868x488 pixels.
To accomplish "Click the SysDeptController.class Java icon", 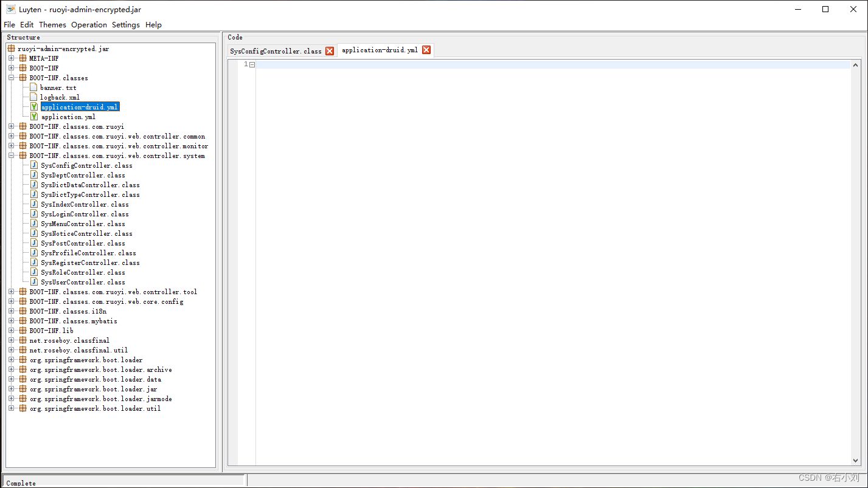I will click(x=34, y=175).
